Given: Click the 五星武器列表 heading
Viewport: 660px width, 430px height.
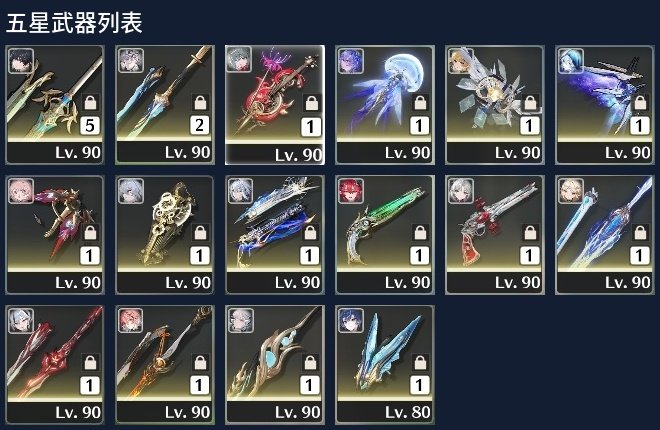Looking at the screenshot, I should pos(74,23).
